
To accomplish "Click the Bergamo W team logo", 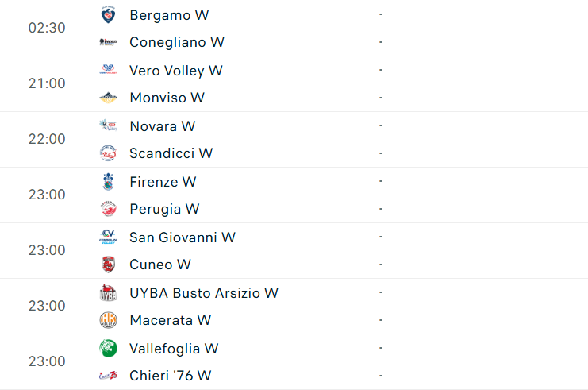I will point(108,15).
